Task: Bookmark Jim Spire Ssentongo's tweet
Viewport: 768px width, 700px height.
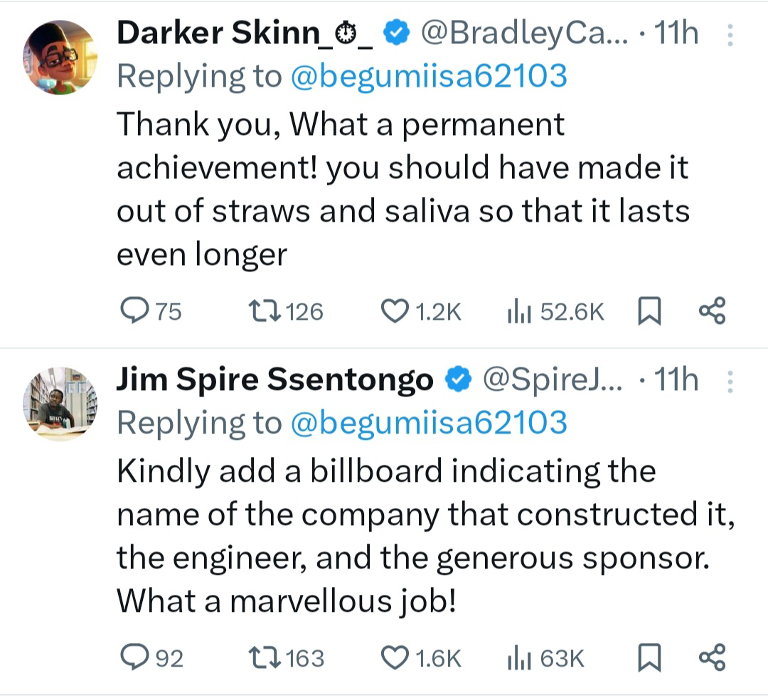Action: click(648, 658)
